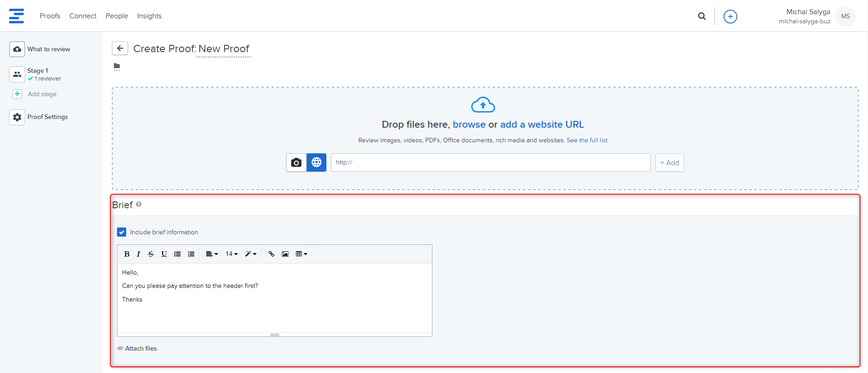
Task: Select the globe website URL icon
Action: (x=316, y=162)
